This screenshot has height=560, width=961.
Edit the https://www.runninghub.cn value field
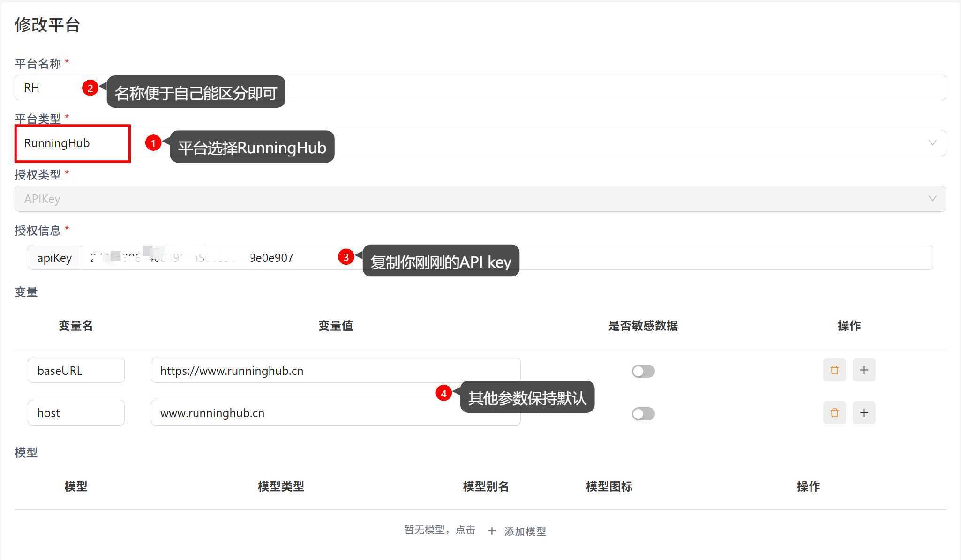[336, 370]
